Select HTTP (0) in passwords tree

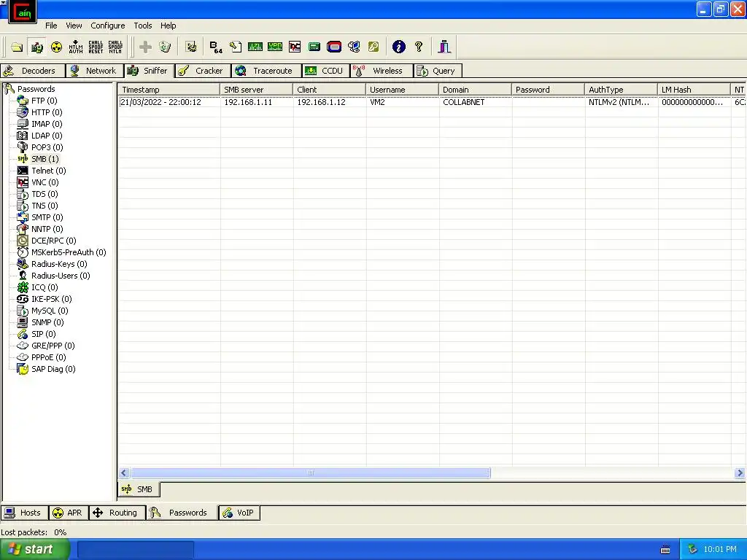click(x=47, y=112)
